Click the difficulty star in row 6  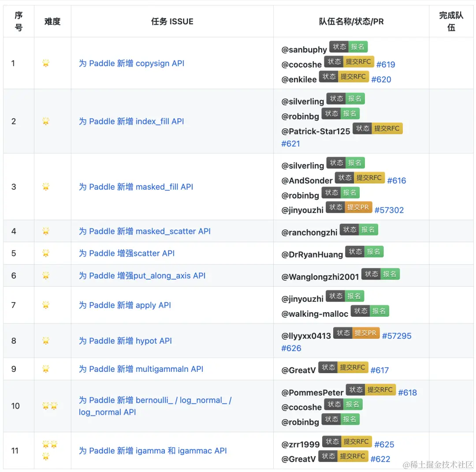click(46, 275)
